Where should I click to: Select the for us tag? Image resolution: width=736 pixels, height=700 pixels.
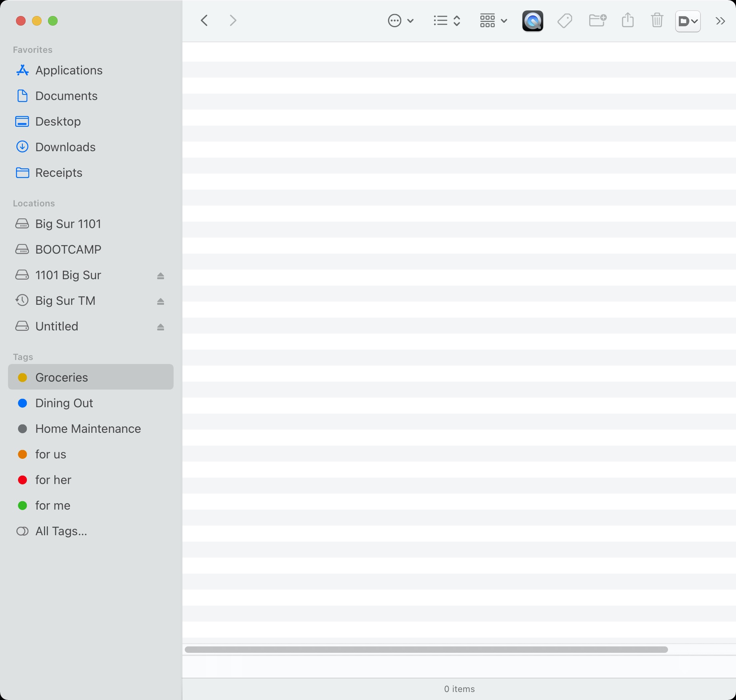point(91,454)
